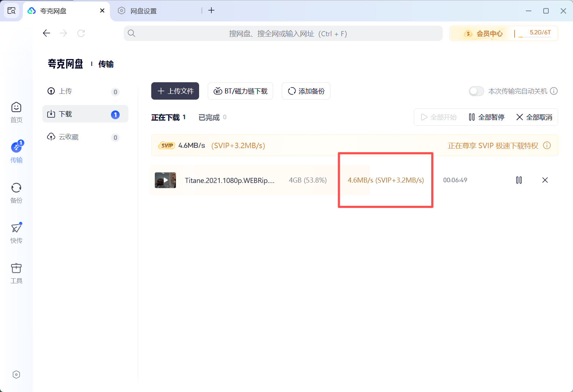The width and height of the screenshot is (573, 392).
Task: Open settings hexagon icon at sidebar bottom
Action: click(16, 375)
